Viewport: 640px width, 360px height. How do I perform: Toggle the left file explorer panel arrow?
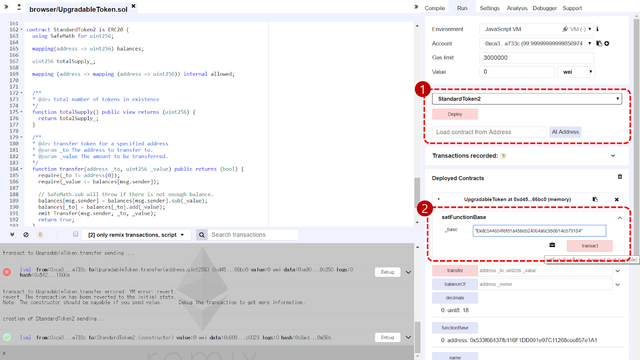(6, 7)
